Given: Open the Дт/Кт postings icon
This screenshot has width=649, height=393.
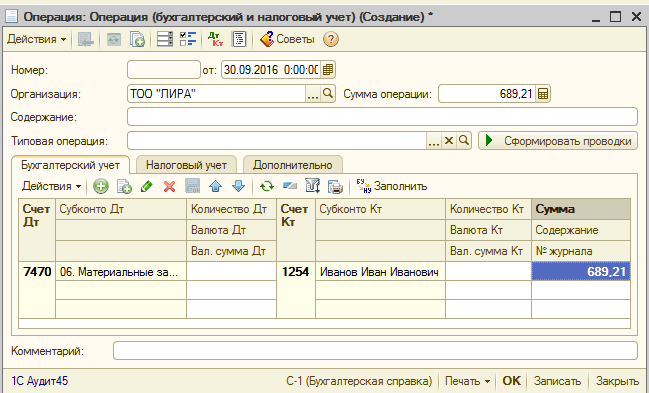Looking at the screenshot, I should [215, 39].
